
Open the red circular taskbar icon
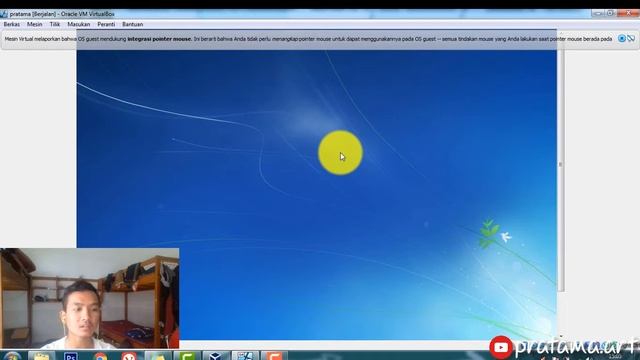[129, 356]
